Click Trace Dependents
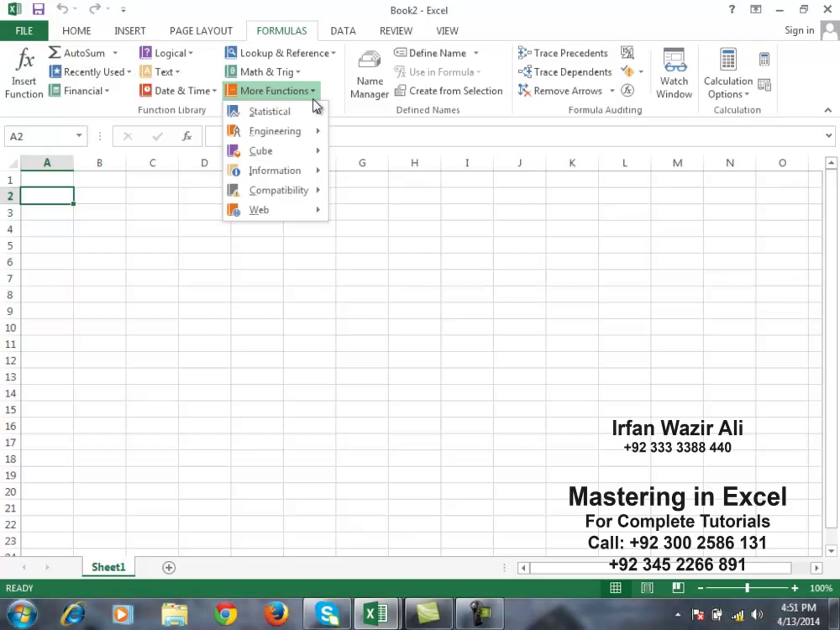Viewport: 840px width, 630px height. [x=565, y=72]
